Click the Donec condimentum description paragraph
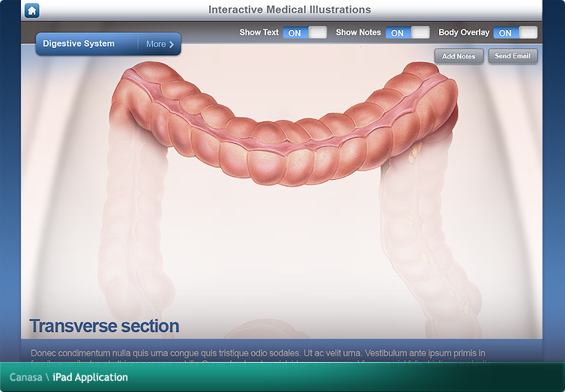 258,353
